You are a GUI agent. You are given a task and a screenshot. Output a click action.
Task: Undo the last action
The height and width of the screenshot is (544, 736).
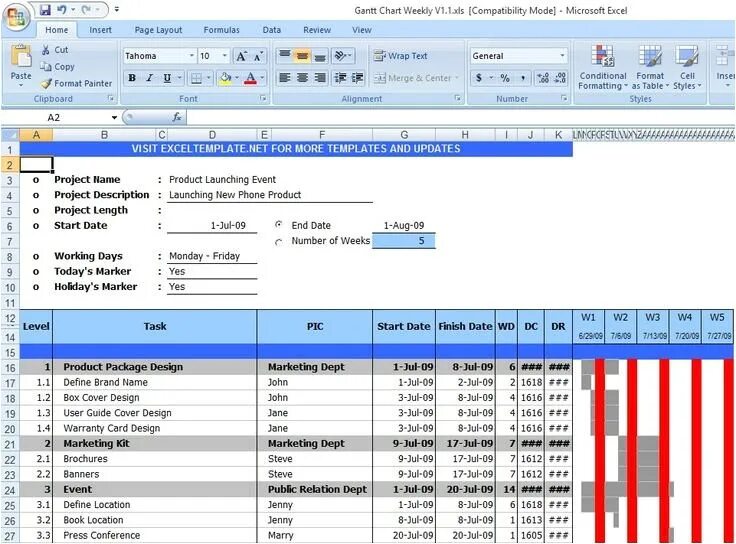click(62, 9)
